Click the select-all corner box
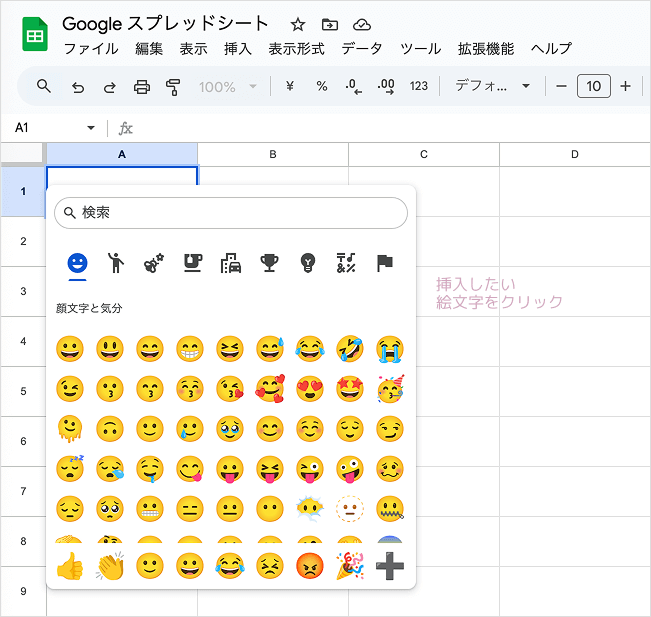Screen dimensions: 651x617 point(22,154)
